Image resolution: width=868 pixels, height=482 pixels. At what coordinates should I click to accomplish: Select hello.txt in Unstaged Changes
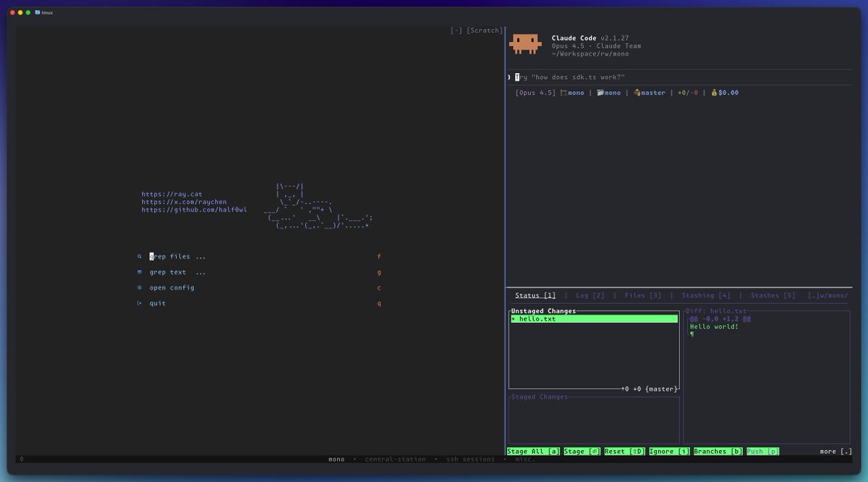click(594, 319)
